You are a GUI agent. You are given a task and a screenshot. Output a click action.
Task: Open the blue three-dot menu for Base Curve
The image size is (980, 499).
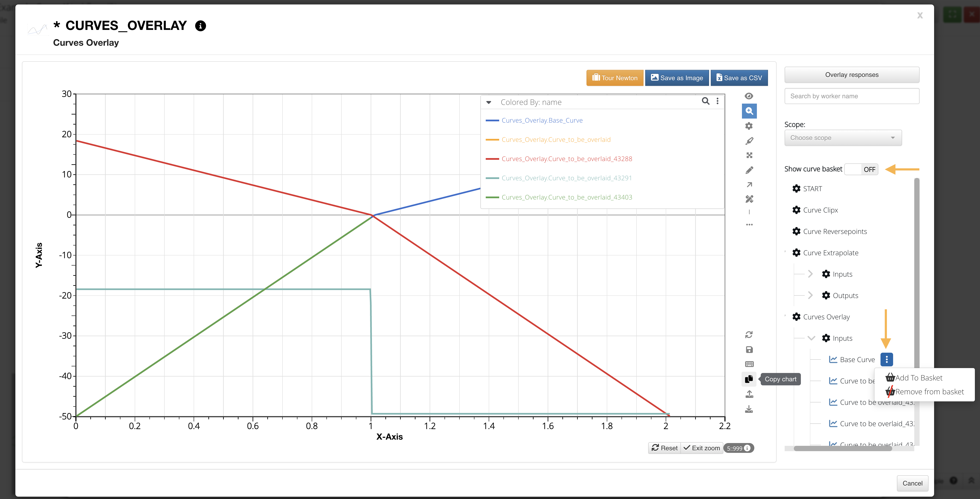[886, 359]
